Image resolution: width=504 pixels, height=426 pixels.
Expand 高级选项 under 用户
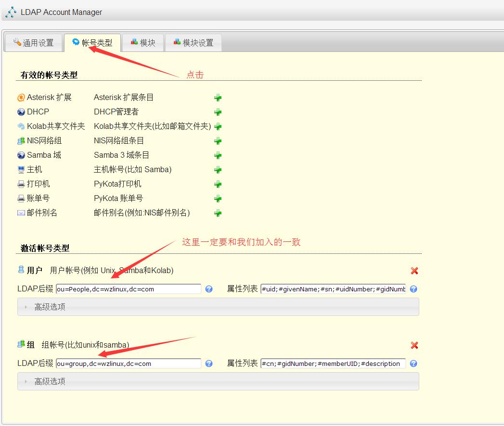tap(218, 307)
